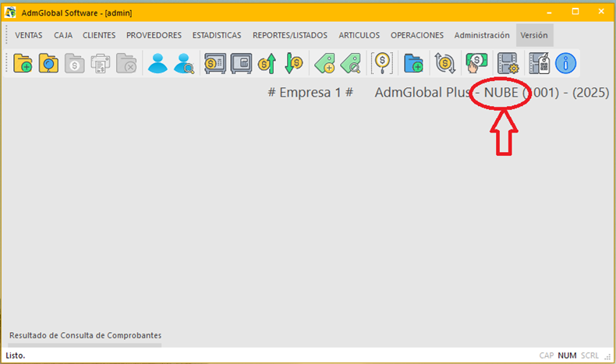
Task: Open the Versión menu
Action: 534,35
